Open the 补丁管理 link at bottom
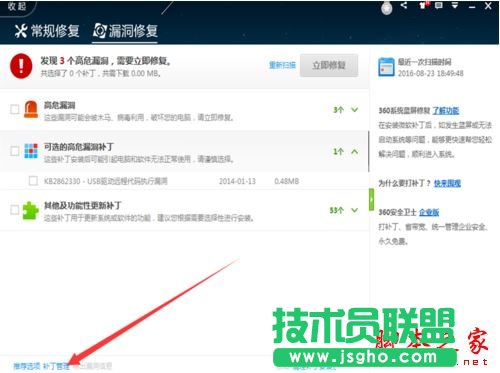 [x=56, y=366]
